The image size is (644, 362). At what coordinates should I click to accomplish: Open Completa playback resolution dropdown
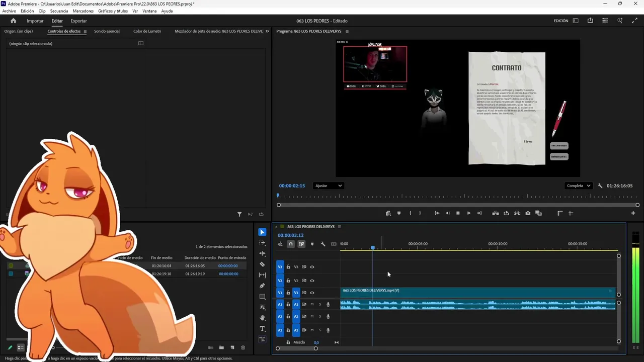579,186
